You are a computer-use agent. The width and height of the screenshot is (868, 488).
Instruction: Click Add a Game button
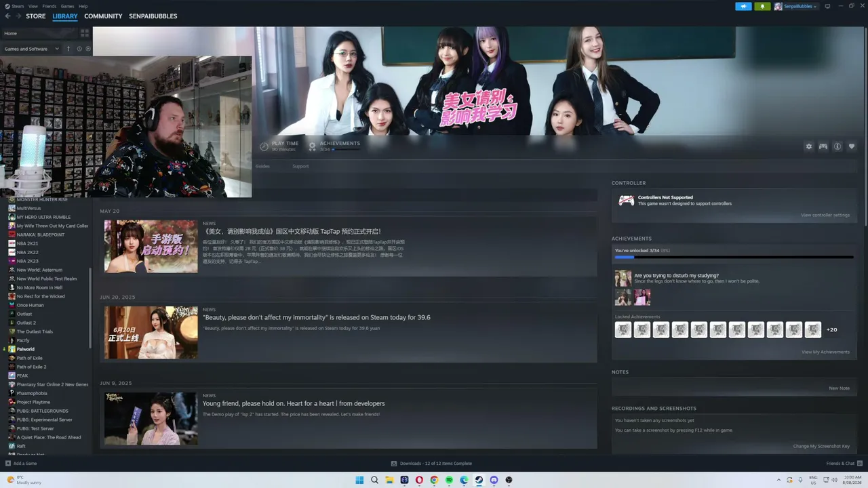pyautogui.click(x=21, y=464)
